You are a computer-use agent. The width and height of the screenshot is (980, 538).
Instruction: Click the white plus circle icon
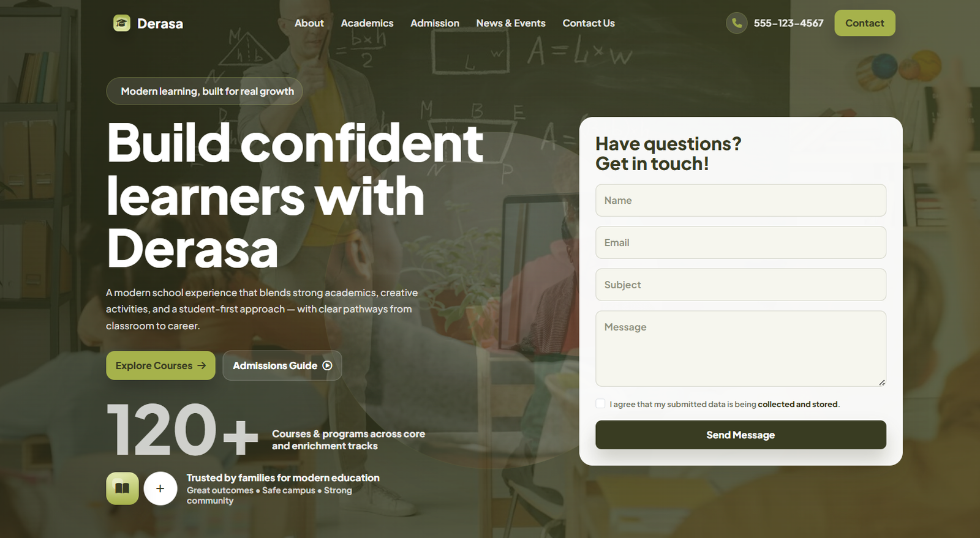pyautogui.click(x=160, y=488)
